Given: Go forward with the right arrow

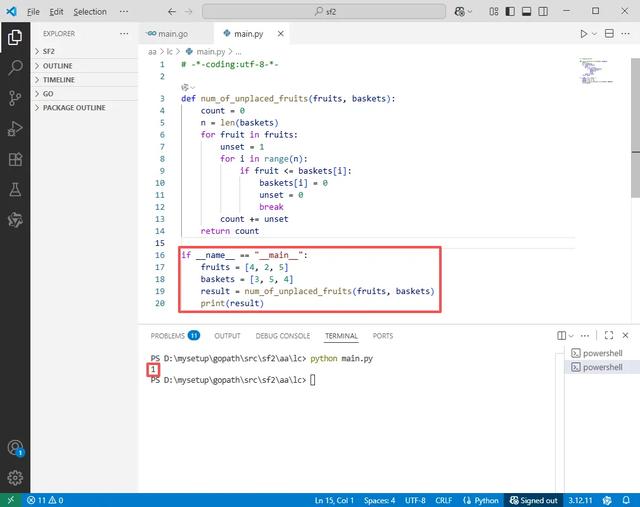Looking at the screenshot, I should pyautogui.click(x=188, y=11).
